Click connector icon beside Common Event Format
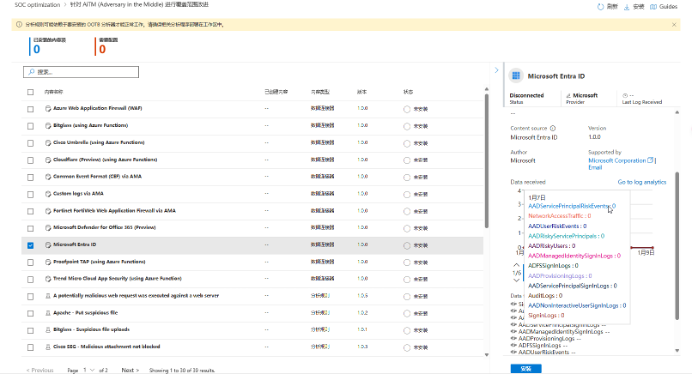 click(48, 176)
